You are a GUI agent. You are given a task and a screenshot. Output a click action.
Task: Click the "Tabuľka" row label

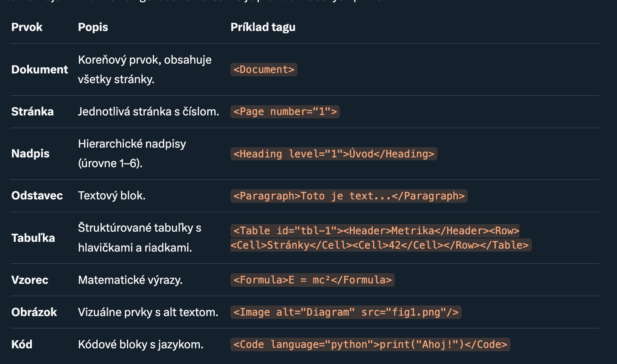pos(33,238)
